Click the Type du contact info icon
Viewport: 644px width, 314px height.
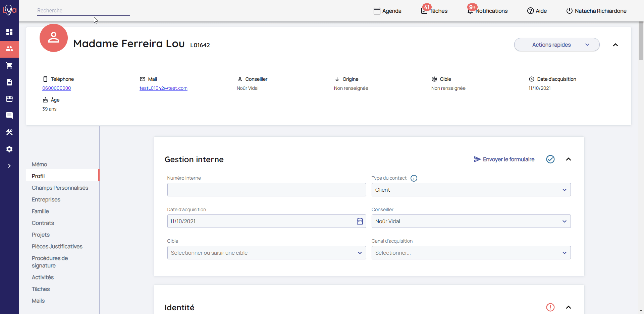pyautogui.click(x=414, y=178)
